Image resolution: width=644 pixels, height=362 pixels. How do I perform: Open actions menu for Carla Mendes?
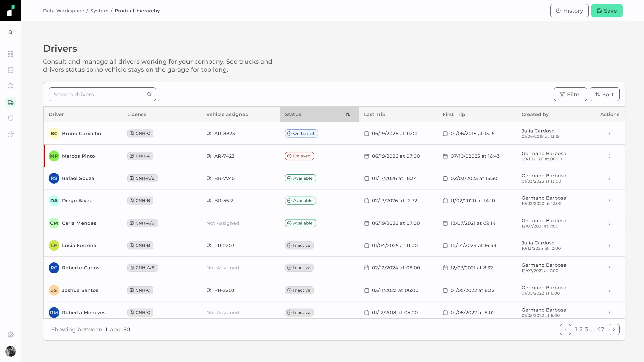[610, 223]
